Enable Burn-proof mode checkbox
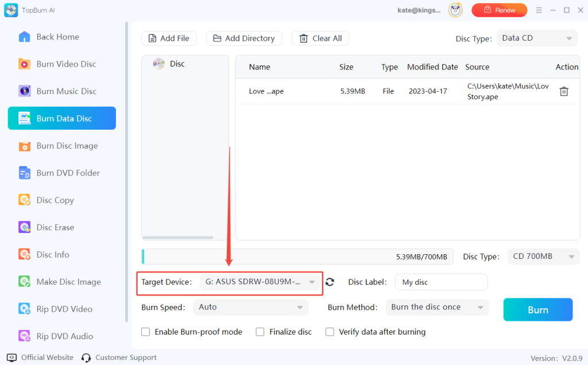Screen dimensions: 588x365 point(146,332)
